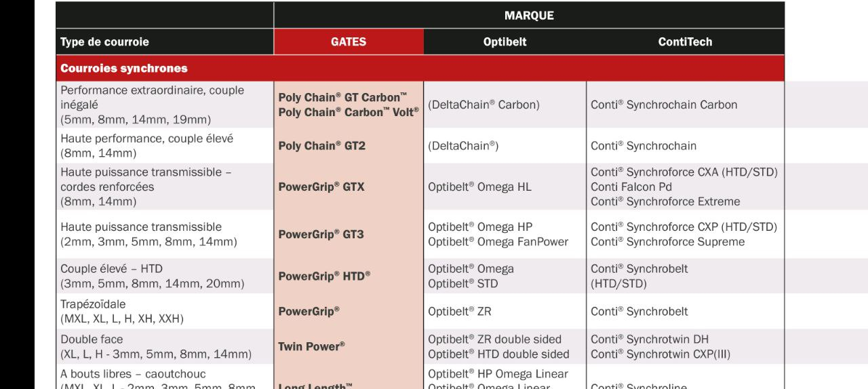Viewport: 868px width, 389px height.
Task: Select the Optibelt column header
Action: [x=505, y=42]
